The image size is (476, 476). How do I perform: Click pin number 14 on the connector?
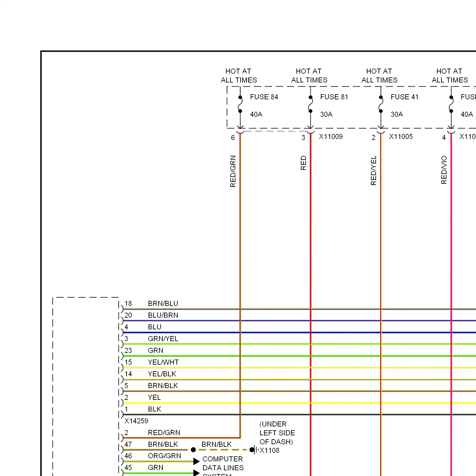coord(128,374)
